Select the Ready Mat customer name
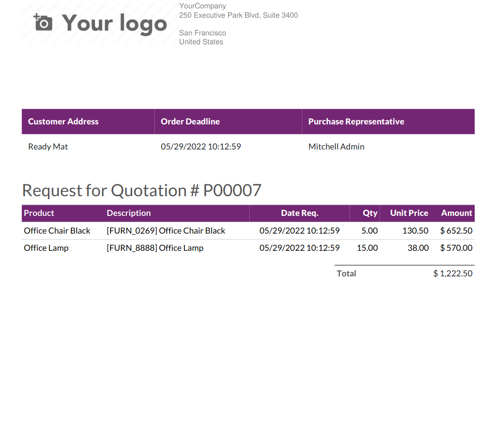Image resolution: width=497 pixels, height=448 pixels. pos(48,147)
